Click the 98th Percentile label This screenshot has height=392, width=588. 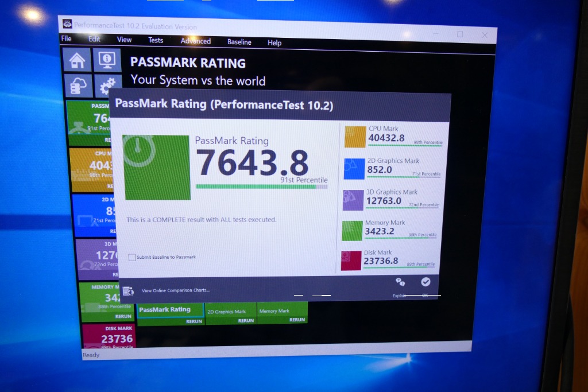pyautogui.click(x=428, y=142)
